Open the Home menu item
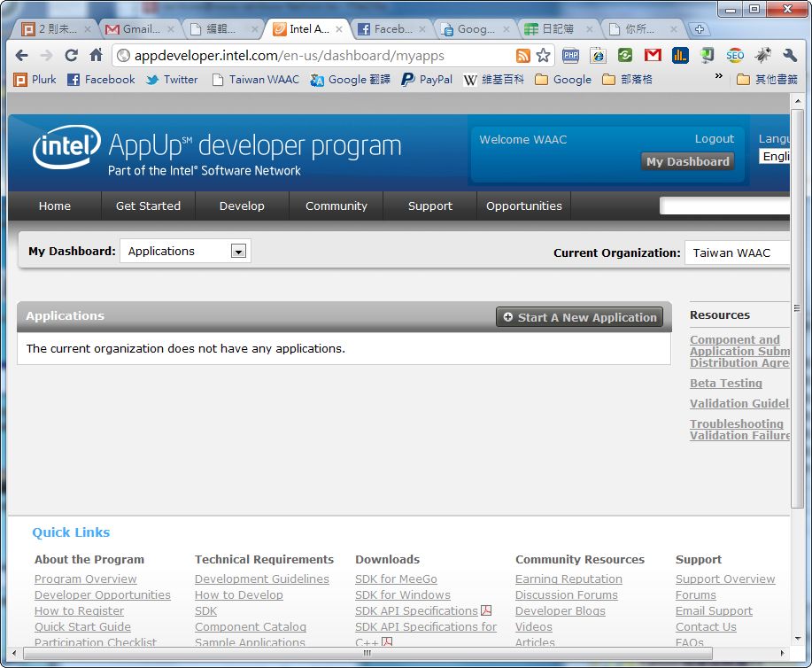Image resolution: width=812 pixels, height=668 pixels. 54,206
